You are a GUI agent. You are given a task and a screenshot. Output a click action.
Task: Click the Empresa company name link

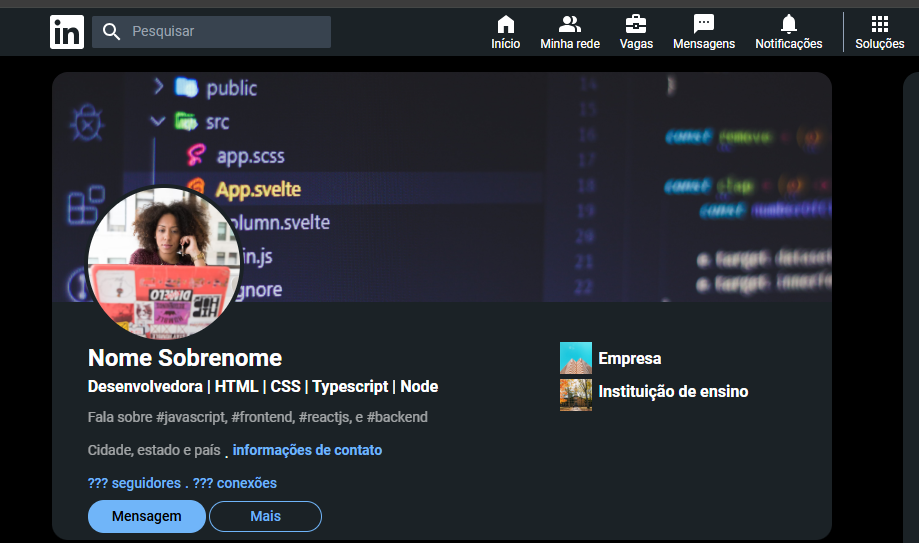click(x=629, y=358)
